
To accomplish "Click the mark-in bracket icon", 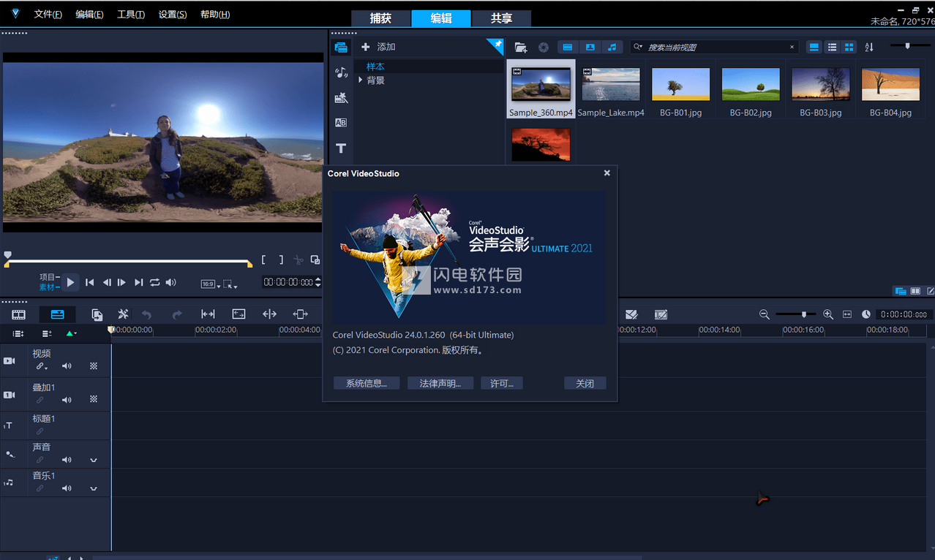I will tap(264, 260).
